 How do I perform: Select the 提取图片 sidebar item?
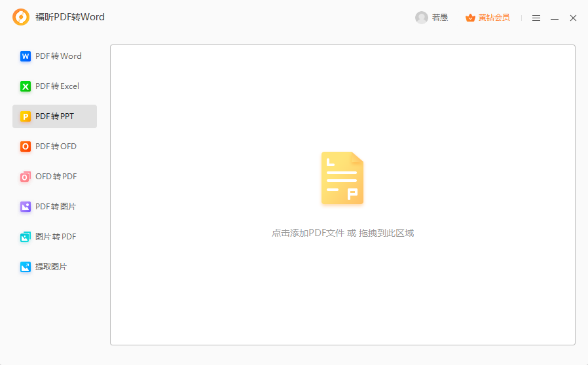pos(50,267)
